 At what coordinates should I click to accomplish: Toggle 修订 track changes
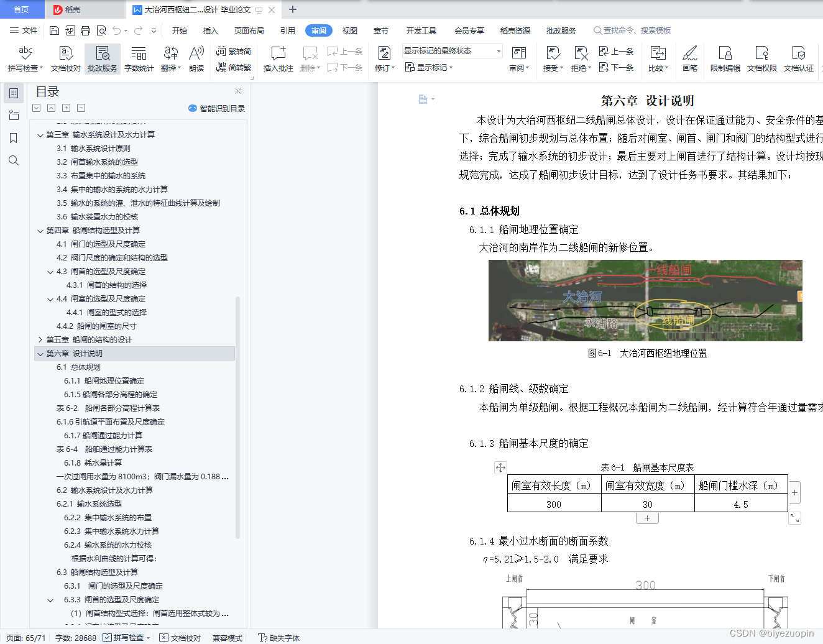click(x=384, y=58)
